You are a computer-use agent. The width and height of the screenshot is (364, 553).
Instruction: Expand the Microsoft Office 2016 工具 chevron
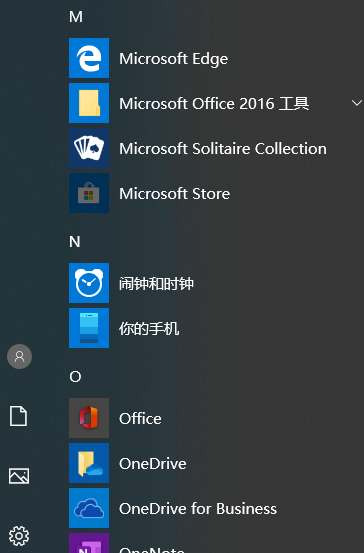tap(357, 103)
